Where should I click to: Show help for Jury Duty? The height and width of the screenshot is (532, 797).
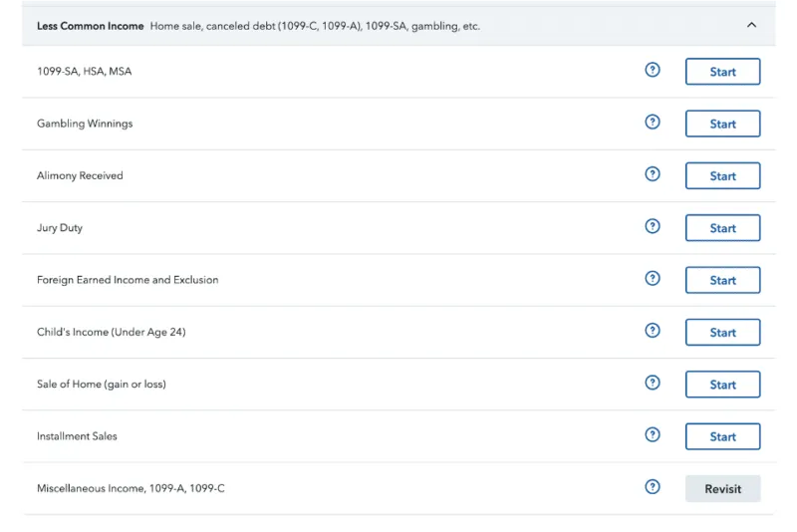click(x=653, y=226)
